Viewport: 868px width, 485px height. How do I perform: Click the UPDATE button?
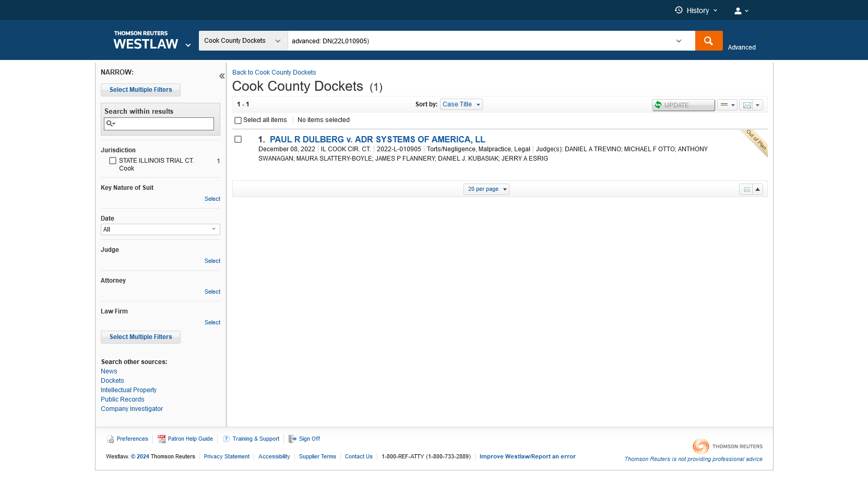pos(683,105)
